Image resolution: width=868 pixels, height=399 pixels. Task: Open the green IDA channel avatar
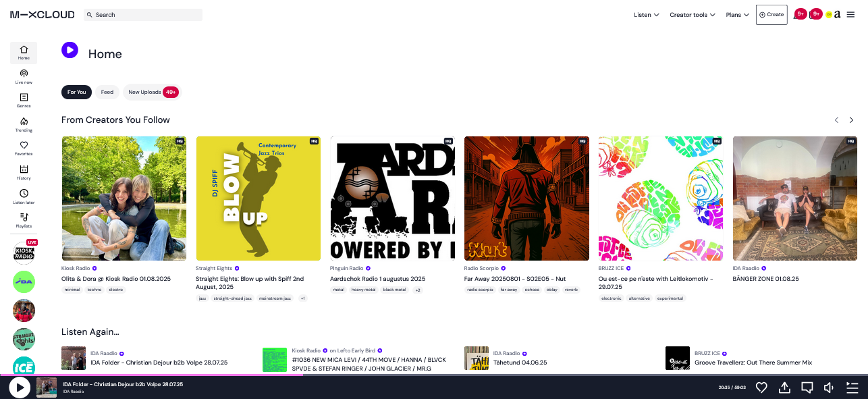(x=24, y=282)
